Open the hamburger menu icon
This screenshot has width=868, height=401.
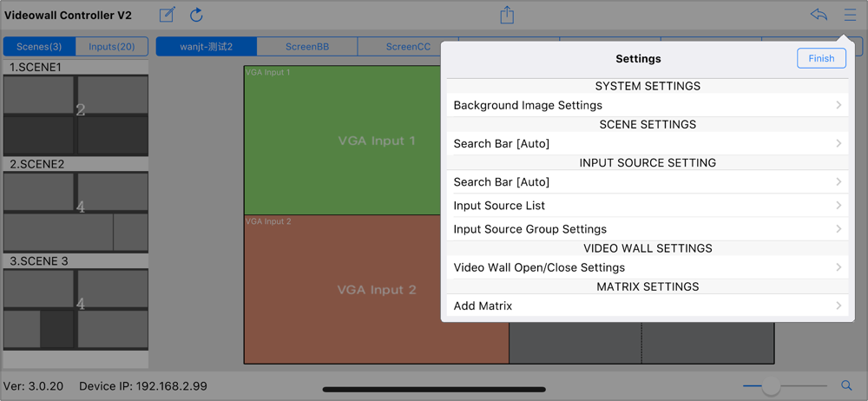click(850, 15)
